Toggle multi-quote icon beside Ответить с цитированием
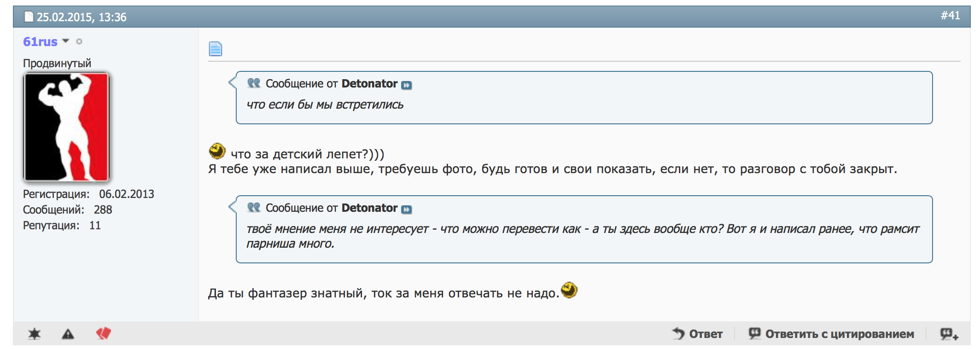 [949, 334]
